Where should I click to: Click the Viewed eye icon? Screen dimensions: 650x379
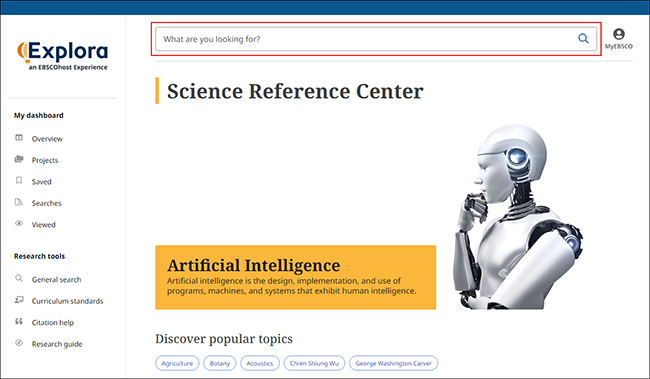[x=19, y=224]
